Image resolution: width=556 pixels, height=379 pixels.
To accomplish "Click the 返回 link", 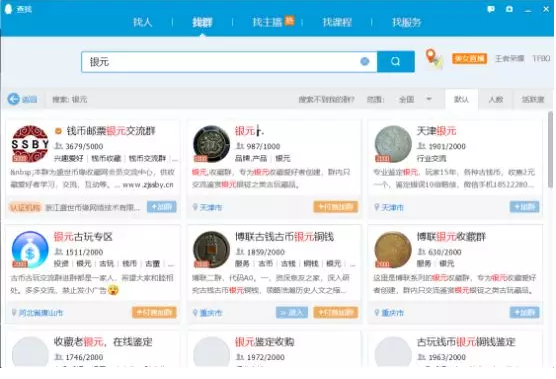I will pos(30,100).
